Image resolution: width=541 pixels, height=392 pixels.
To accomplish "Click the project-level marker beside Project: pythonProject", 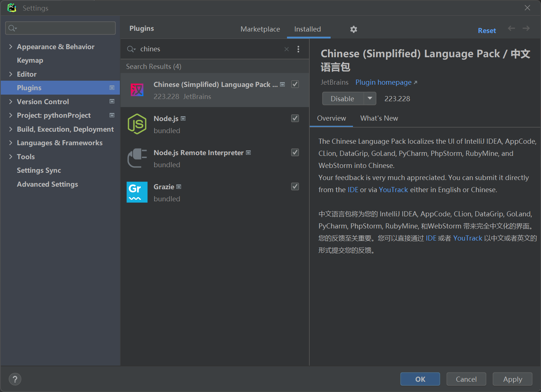I will click(x=112, y=115).
